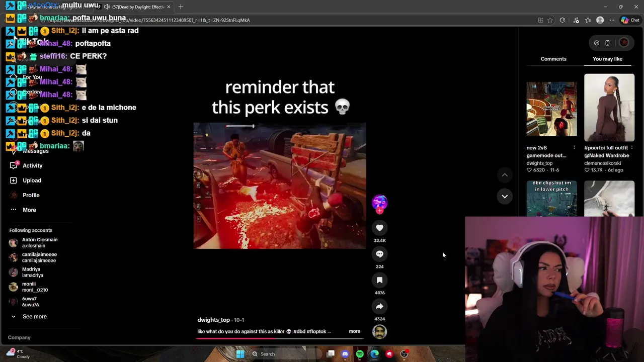Click the playing video to pause
The width and height of the screenshot is (644, 362).
click(280, 186)
